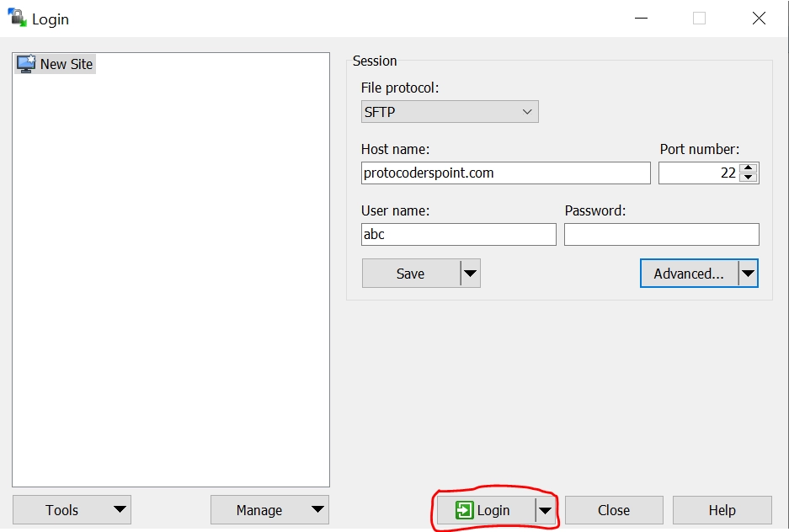Open the Tools menu
The image size is (789, 532).
pos(71,509)
